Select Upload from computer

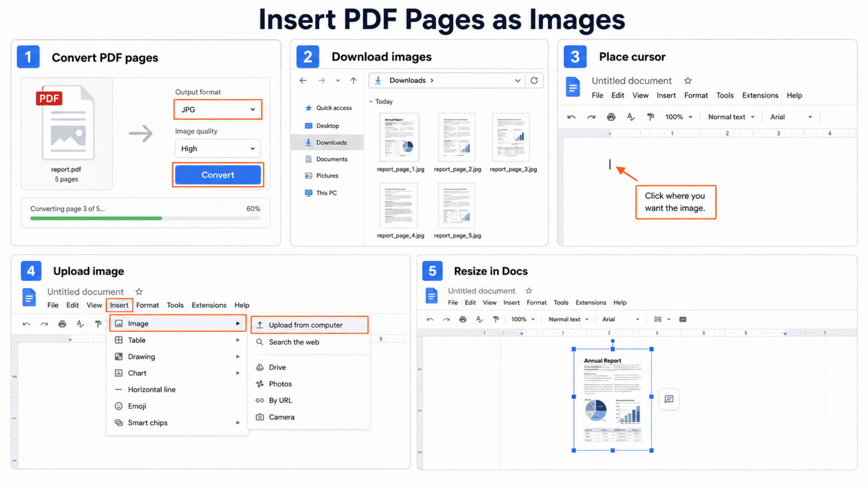pyautogui.click(x=309, y=325)
